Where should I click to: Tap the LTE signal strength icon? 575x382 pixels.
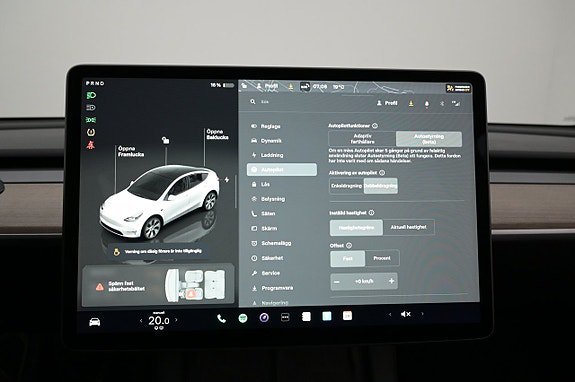455,103
